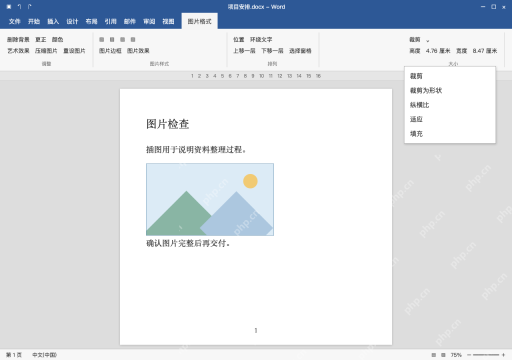
Task: Switch to the 布局 ribbon tab
Action: 91,21
